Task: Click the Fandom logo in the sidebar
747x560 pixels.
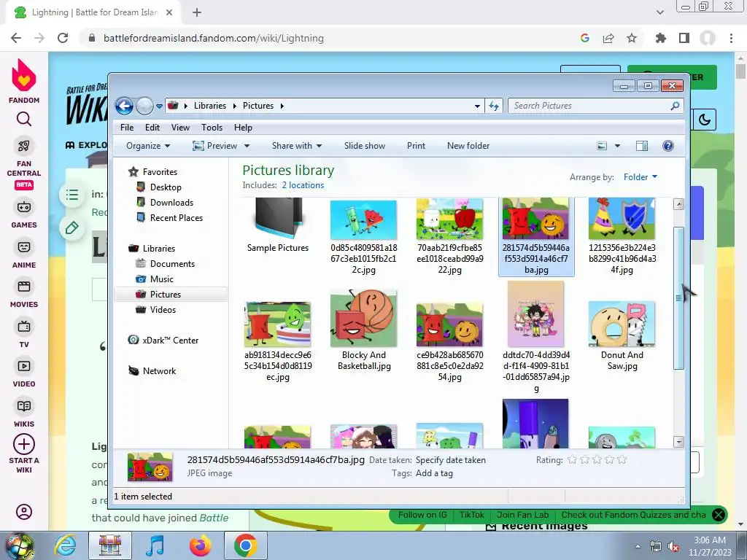Action: [x=24, y=81]
